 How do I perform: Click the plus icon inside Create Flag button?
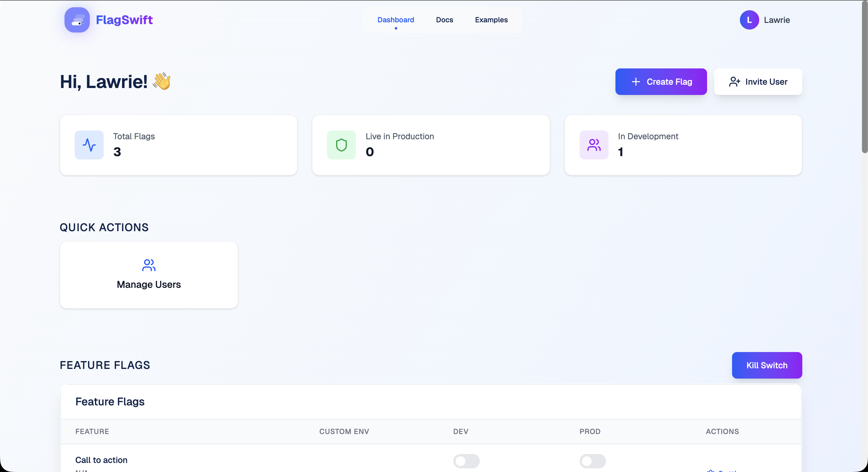[636, 82]
